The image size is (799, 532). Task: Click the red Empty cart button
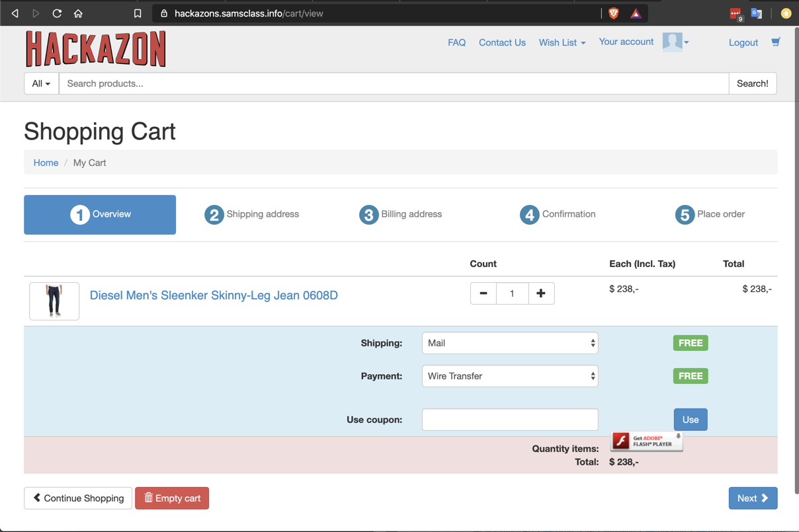click(x=172, y=498)
